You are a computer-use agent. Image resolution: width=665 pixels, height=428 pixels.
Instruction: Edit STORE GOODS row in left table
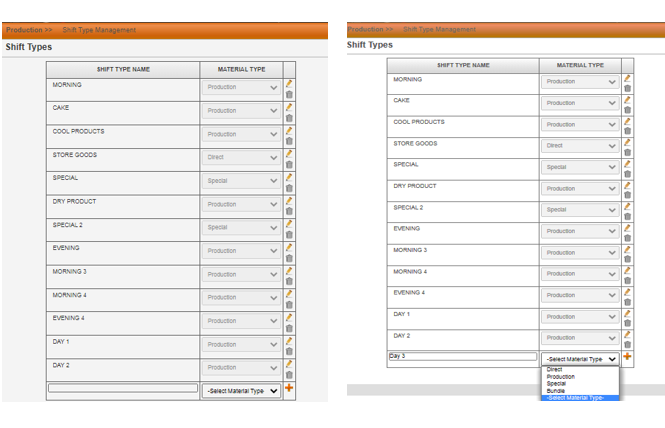click(x=289, y=153)
